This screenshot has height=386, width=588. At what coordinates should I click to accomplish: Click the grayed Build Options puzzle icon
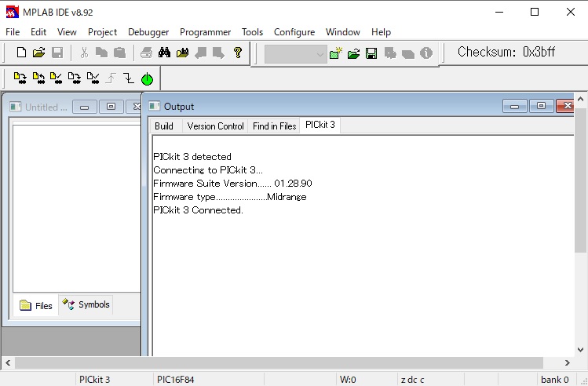(x=390, y=53)
